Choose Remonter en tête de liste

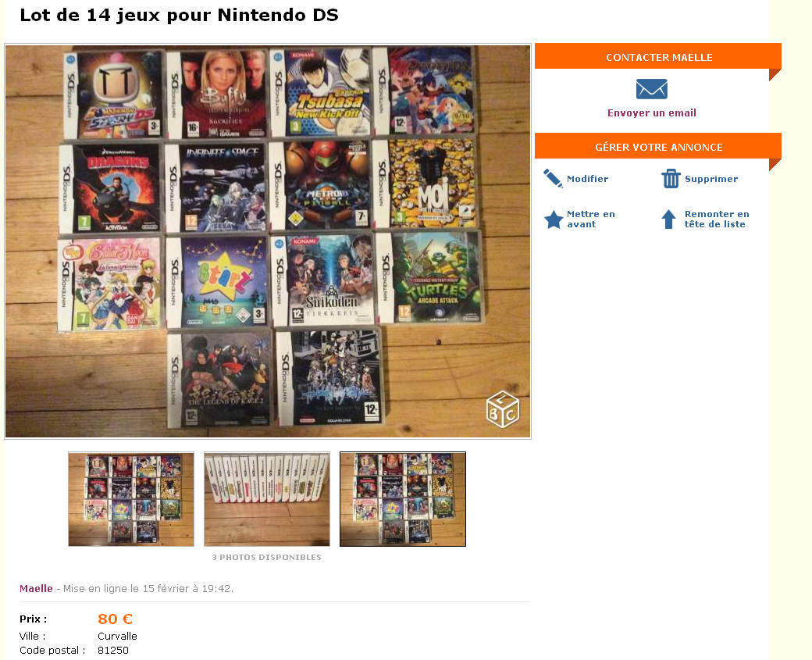coord(717,219)
